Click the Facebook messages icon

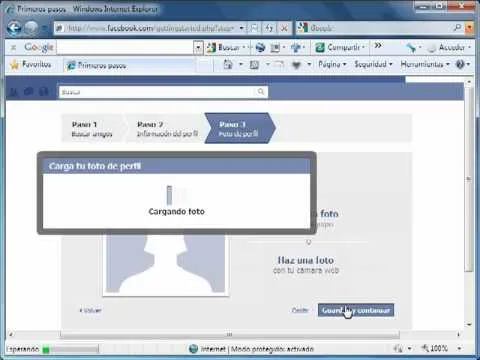pos(29,91)
